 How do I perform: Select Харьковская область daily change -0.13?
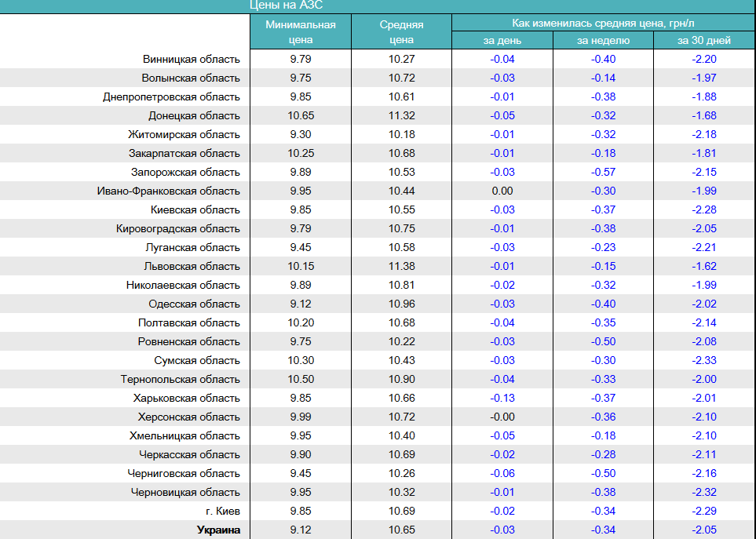coord(502,399)
